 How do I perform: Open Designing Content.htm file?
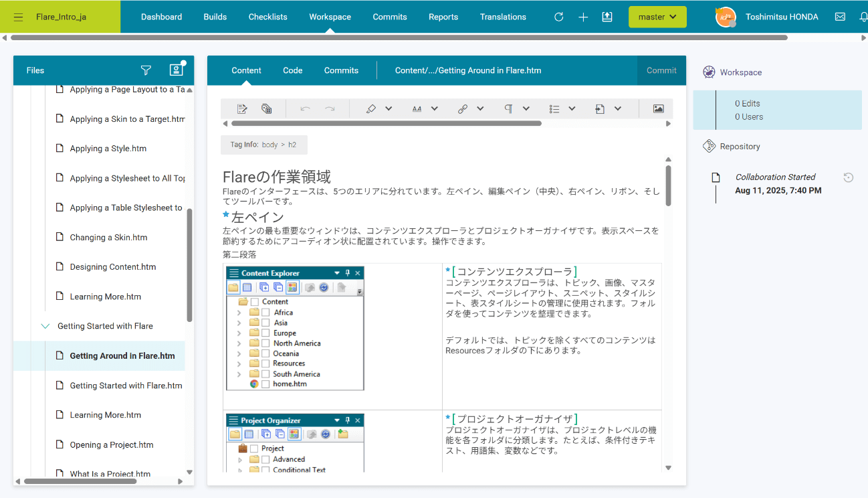point(112,267)
